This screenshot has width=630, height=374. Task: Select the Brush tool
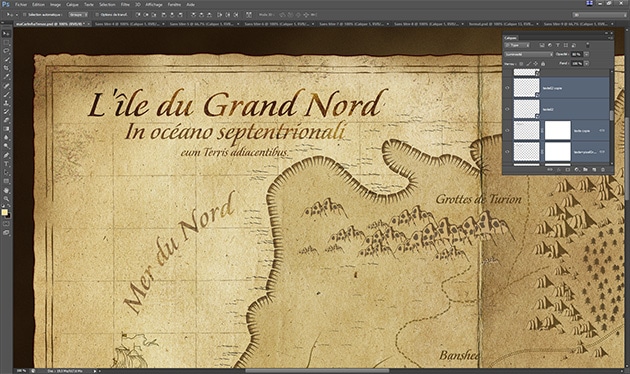[6, 94]
